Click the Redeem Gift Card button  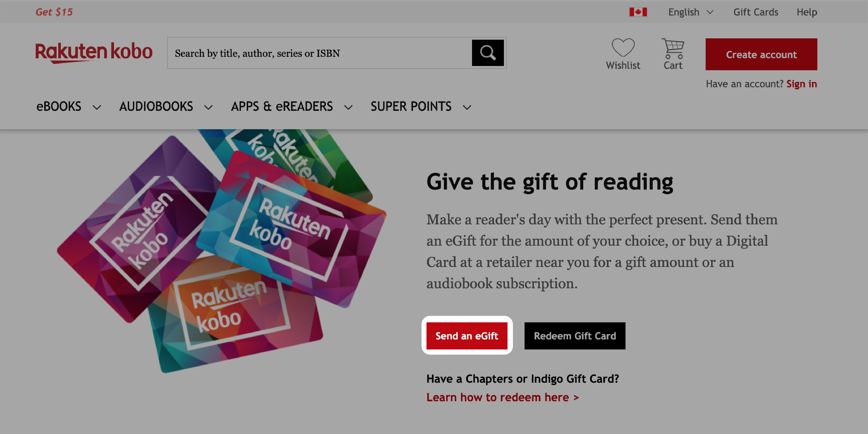(575, 335)
